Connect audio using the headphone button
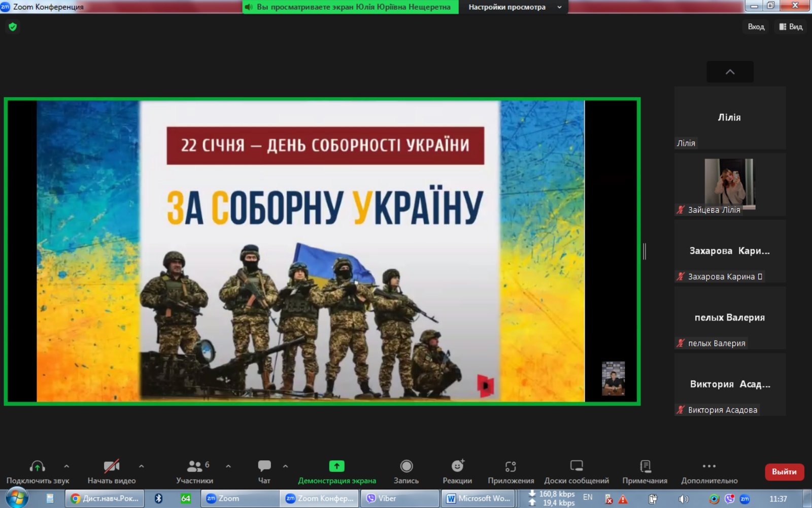This screenshot has height=508, width=812. pos(38,466)
